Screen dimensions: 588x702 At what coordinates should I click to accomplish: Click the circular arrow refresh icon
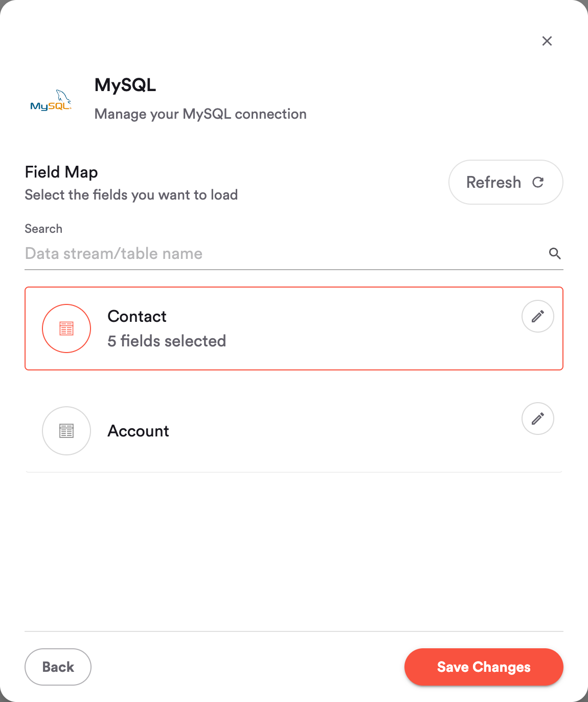(538, 182)
